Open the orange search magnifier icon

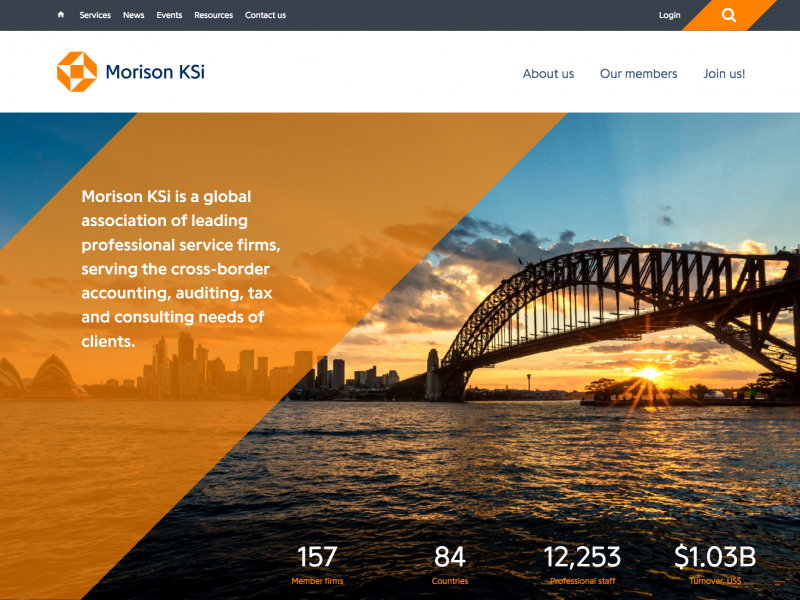tap(729, 15)
